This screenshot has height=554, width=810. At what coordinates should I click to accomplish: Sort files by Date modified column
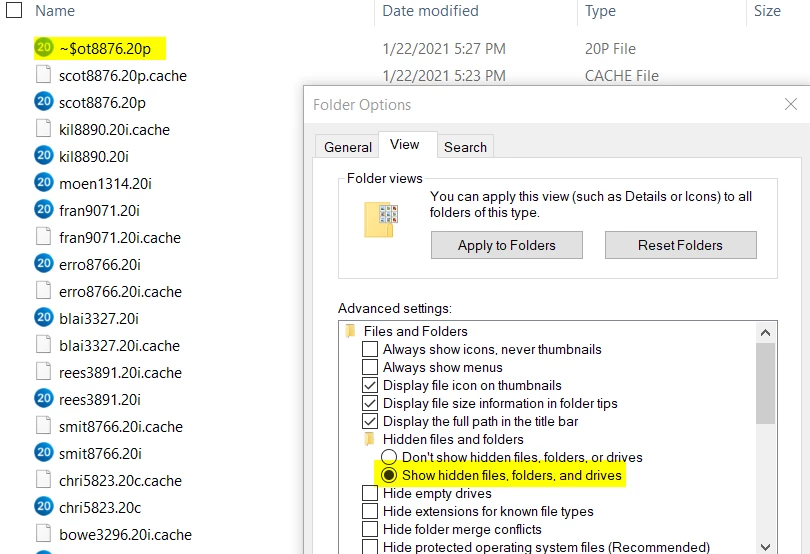coord(430,10)
